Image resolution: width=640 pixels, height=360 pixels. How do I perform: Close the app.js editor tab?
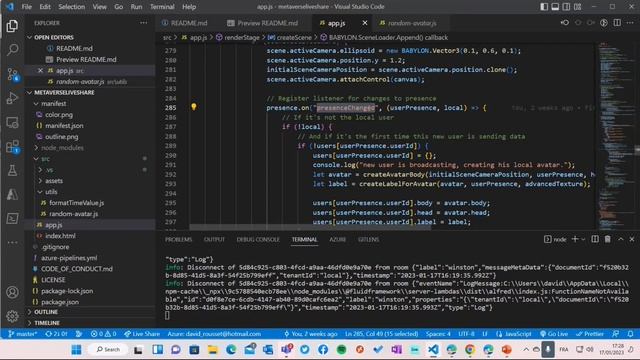[364, 23]
